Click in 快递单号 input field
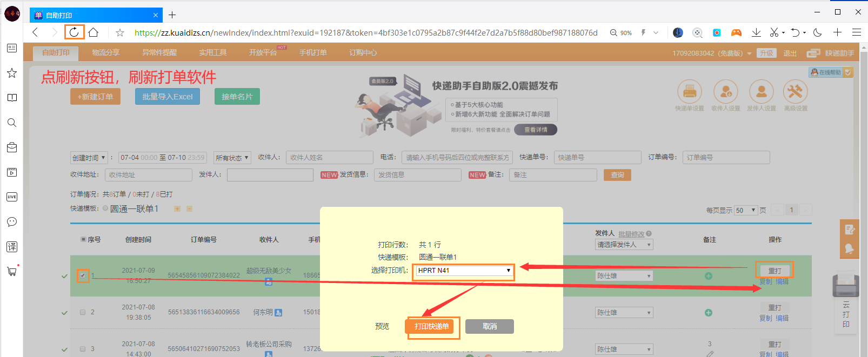Screen dimensions: 868x357 coord(598,158)
